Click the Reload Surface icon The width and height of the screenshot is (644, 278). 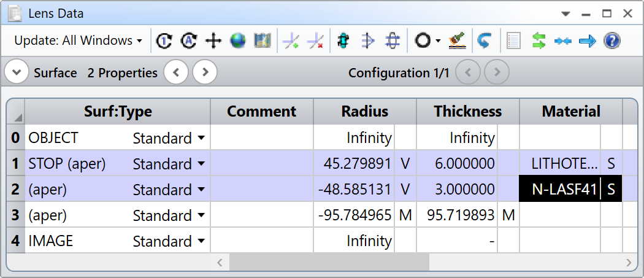[x=164, y=41]
